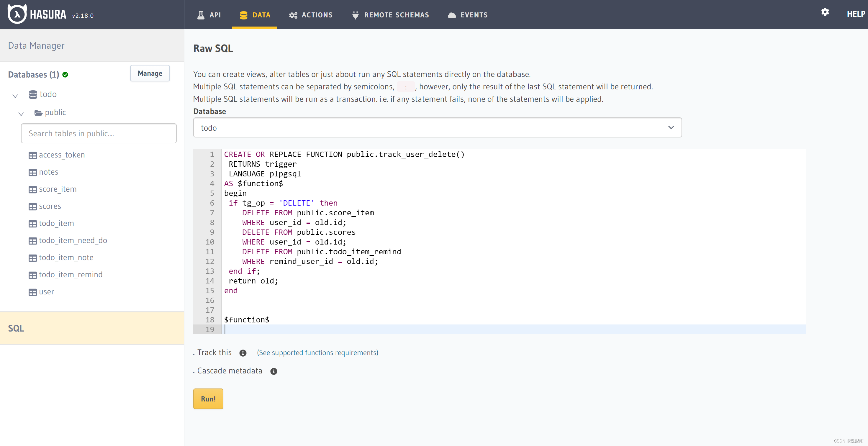Screen dimensions: 868x446
Task: Click the todo database cylinder icon
Action: pos(33,94)
